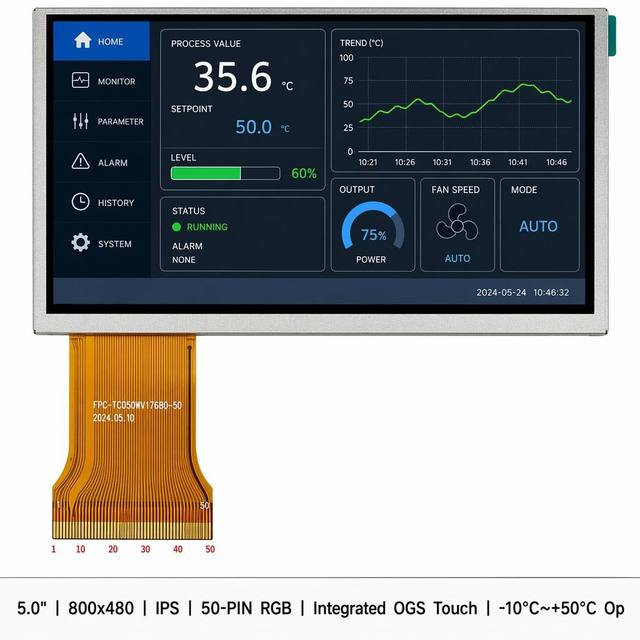Viewport: 640px width, 640px height.
Task: Open the HISTORY menu item
Action: [x=101, y=202]
